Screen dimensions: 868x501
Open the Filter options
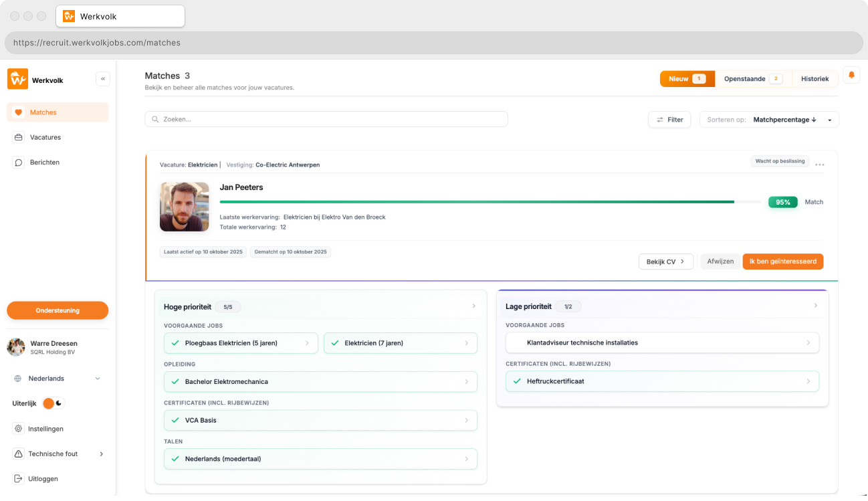point(669,119)
